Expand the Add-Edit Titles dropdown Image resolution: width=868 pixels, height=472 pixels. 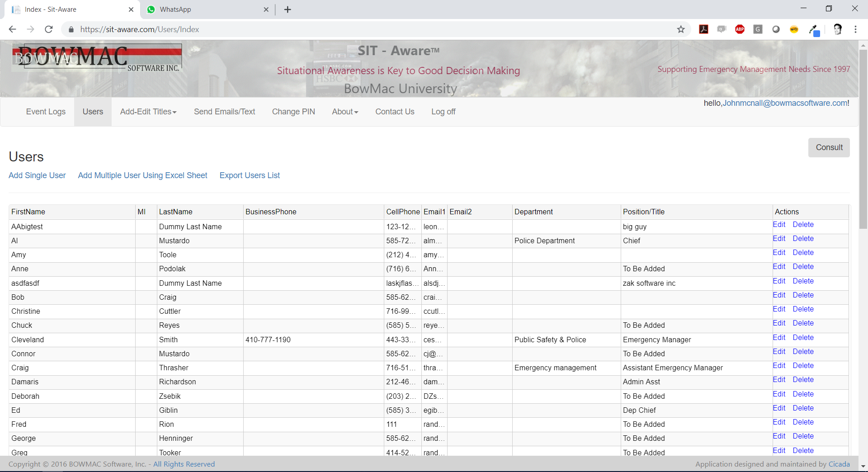pos(148,112)
